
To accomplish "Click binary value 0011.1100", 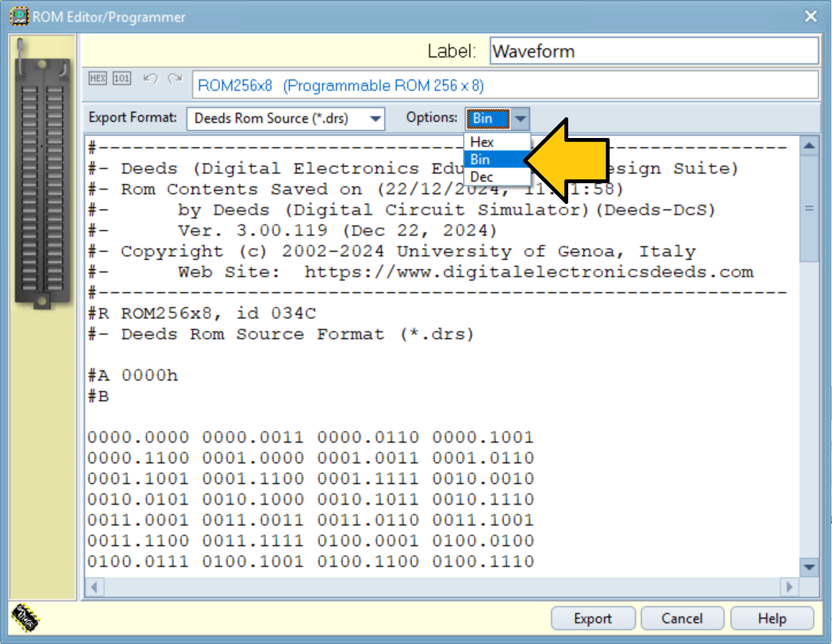I will pyautogui.click(x=138, y=541).
